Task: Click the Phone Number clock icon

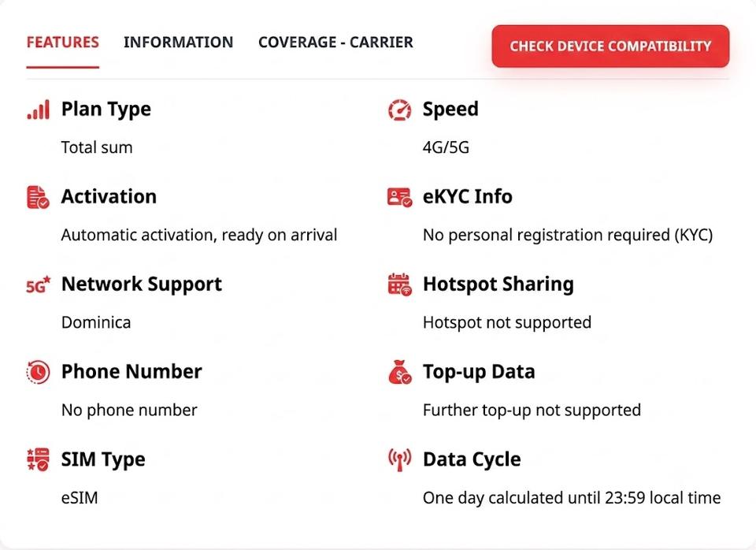Action: (38, 372)
